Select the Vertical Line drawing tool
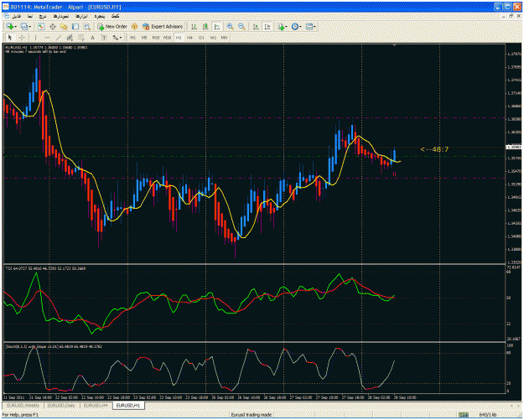This screenshot has height=420, width=524. click(35, 38)
